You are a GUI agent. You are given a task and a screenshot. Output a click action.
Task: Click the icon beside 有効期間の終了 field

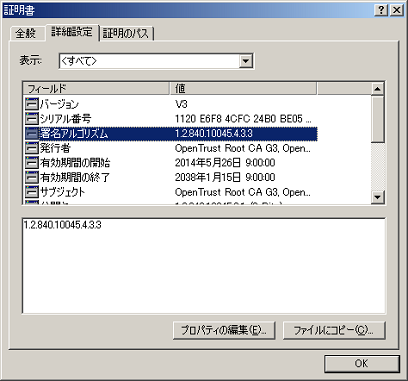pyautogui.click(x=32, y=177)
